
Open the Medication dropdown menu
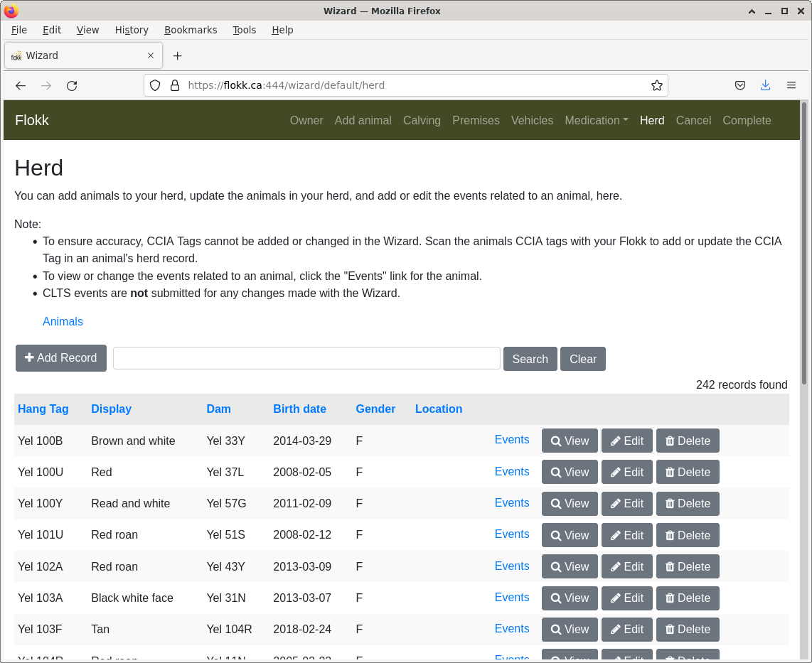pyautogui.click(x=597, y=120)
